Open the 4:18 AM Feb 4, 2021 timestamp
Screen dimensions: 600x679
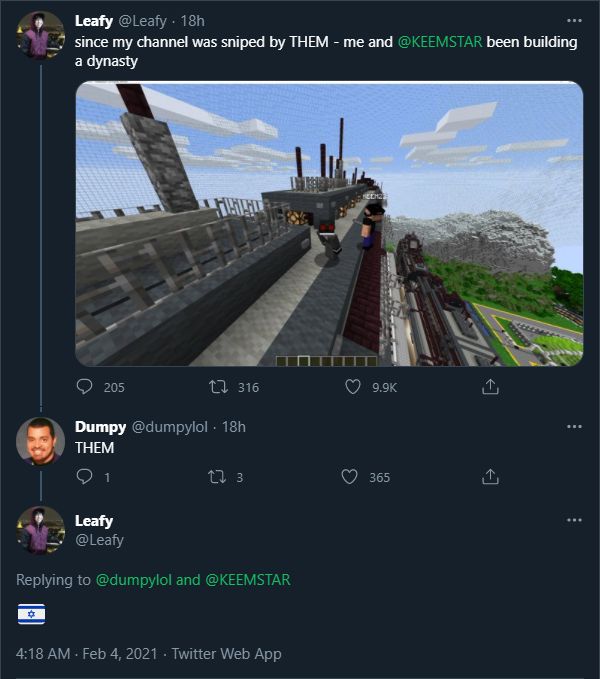pos(89,653)
